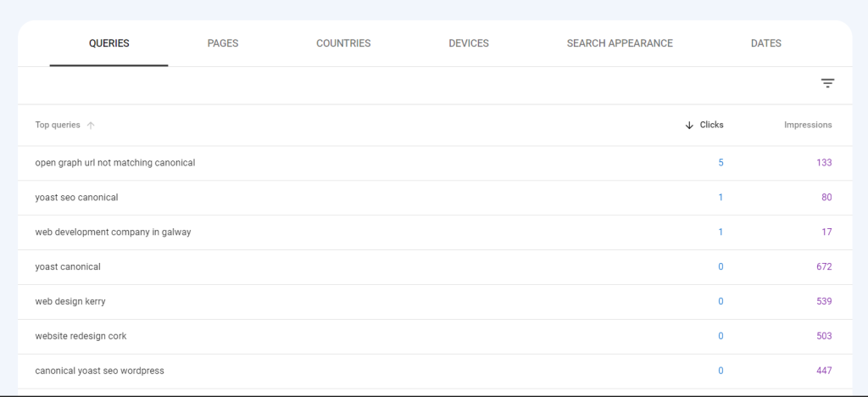Click clicks value 0 for web design kerry
Viewport: 868px width, 397px height.
coord(721,302)
